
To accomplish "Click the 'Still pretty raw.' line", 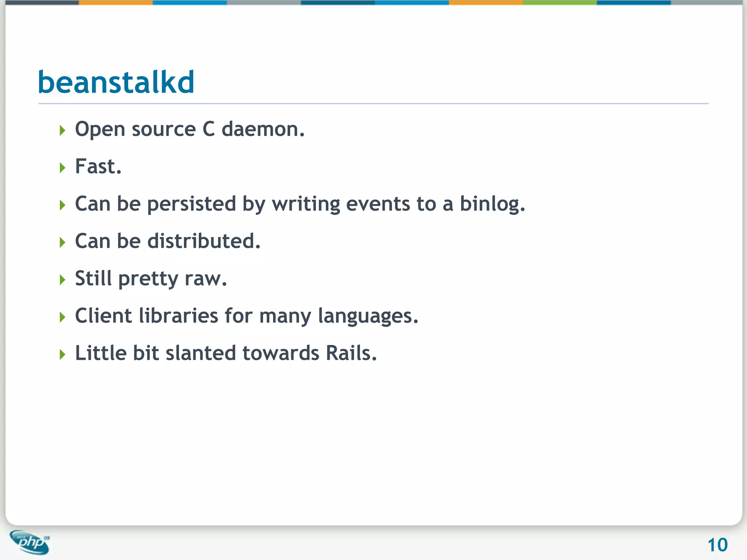I will 151,279.
